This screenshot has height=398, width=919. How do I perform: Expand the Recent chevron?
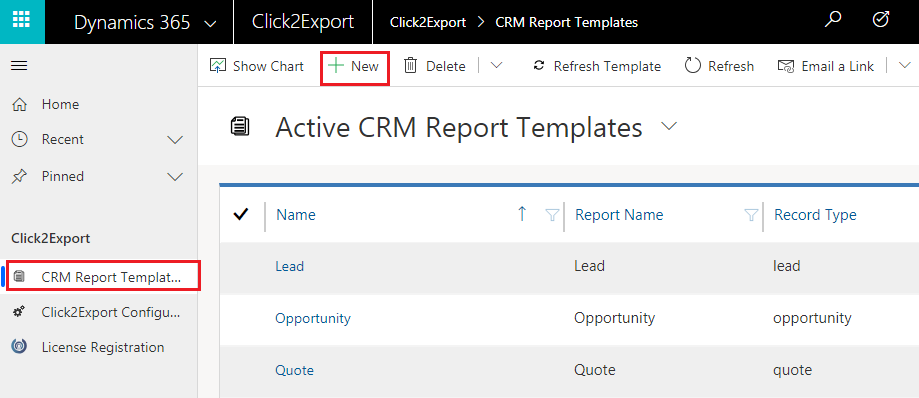coord(175,140)
